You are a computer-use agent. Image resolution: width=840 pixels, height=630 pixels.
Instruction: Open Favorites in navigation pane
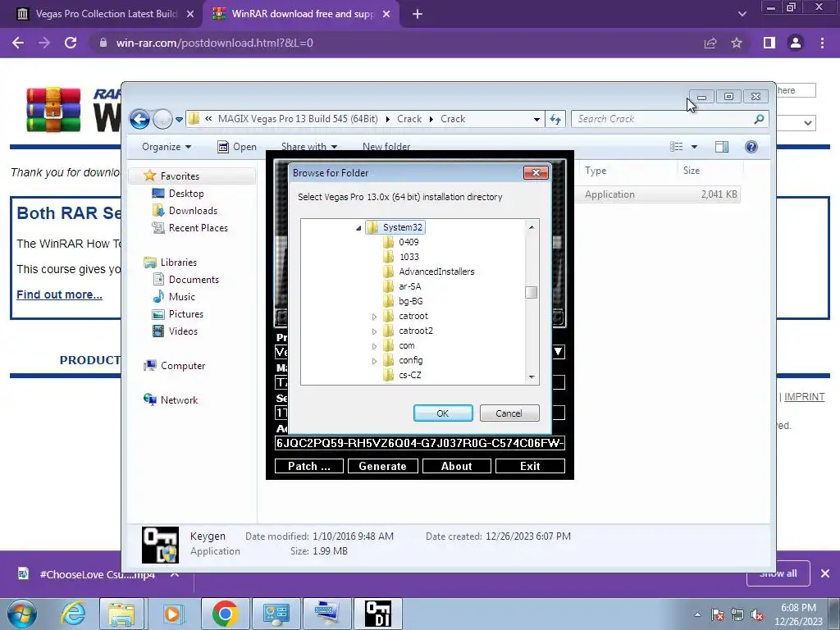coord(180,176)
